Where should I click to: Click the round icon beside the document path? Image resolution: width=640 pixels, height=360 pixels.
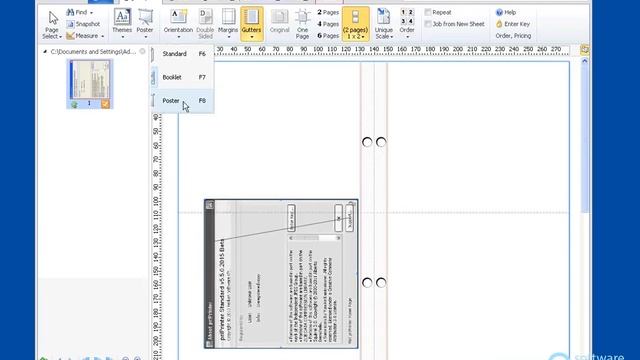(x=142, y=51)
